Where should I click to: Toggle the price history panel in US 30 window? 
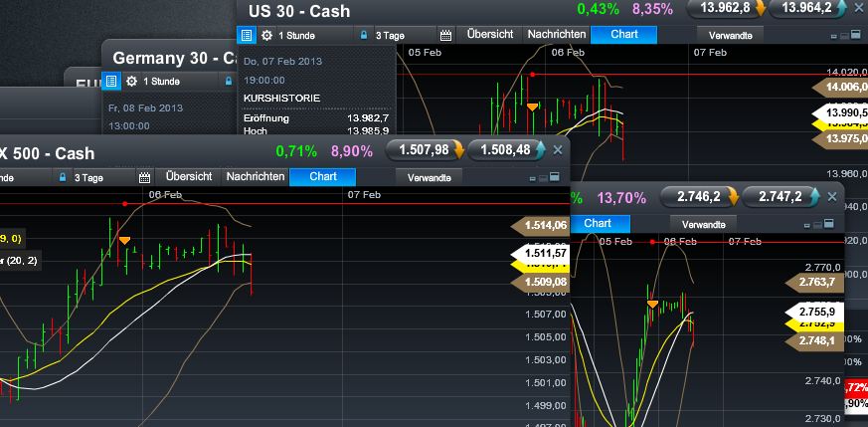[247, 36]
